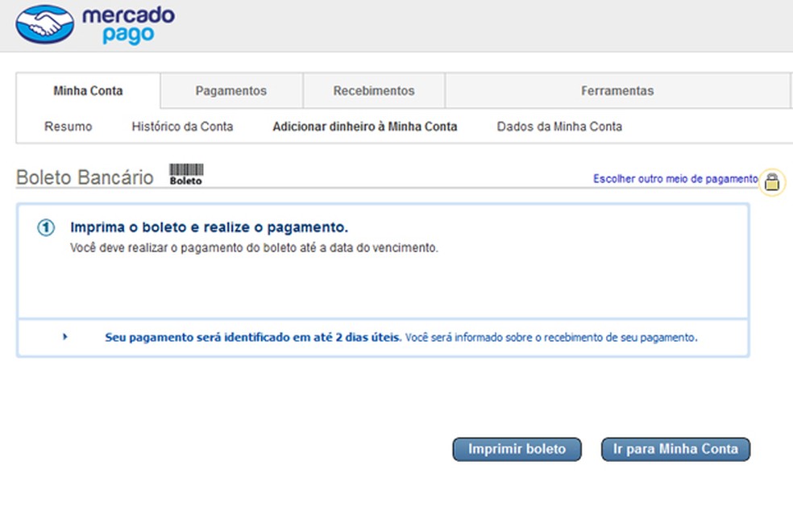The width and height of the screenshot is (793, 532).
Task: Select Adicionar dinheiro à Minha Conta
Action: pyautogui.click(x=364, y=127)
